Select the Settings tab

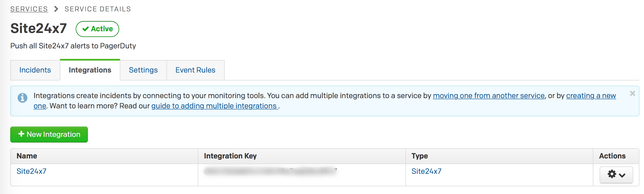point(143,70)
